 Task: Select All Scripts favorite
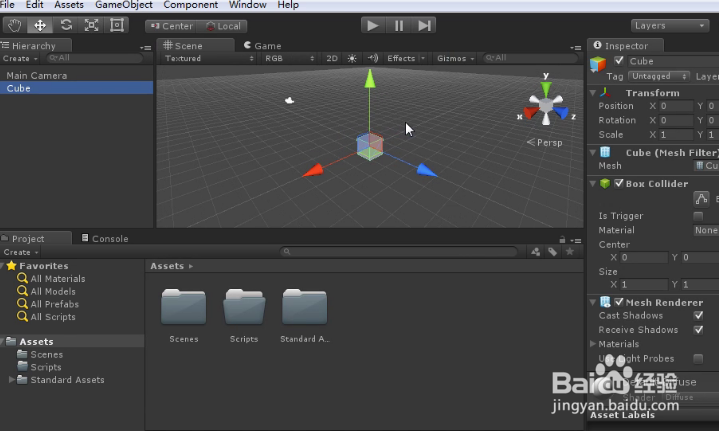(53, 317)
